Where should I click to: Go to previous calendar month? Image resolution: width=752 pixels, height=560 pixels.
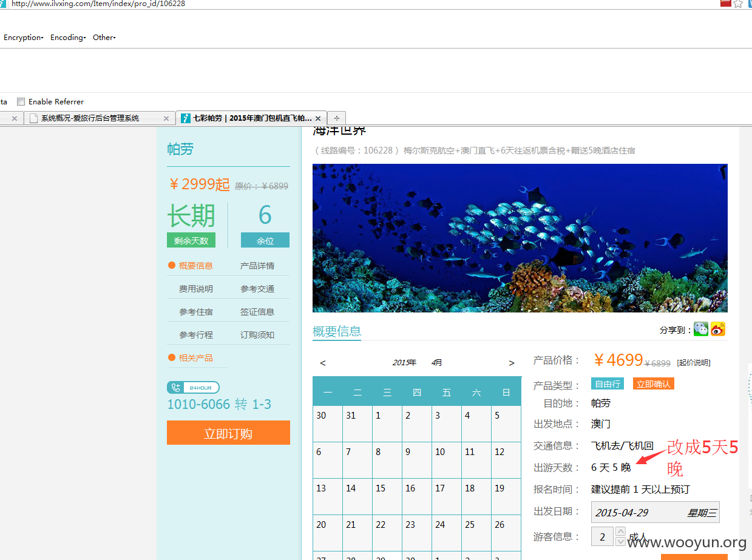pos(323,363)
